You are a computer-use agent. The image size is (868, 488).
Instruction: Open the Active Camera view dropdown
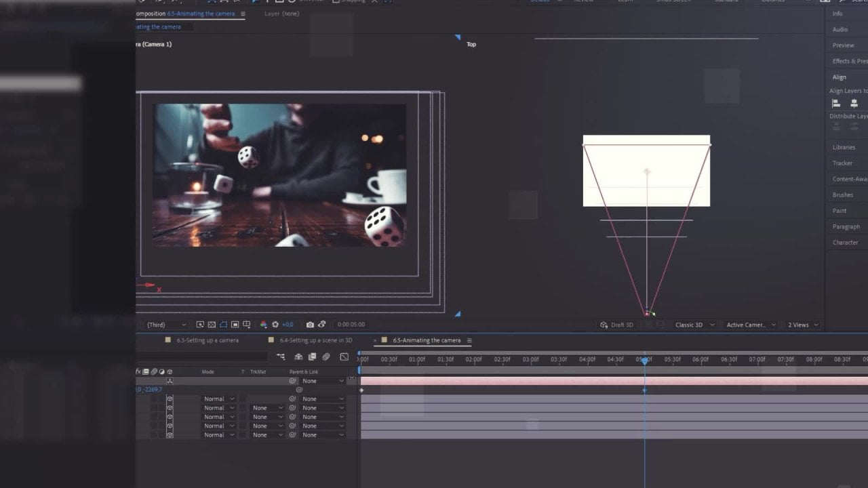click(751, 325)
